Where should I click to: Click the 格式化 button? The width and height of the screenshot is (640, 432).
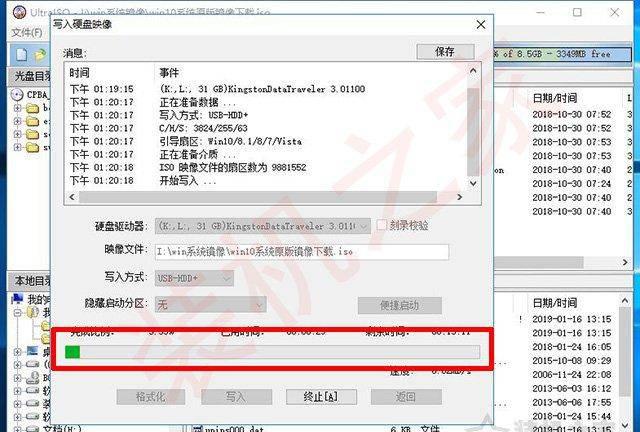(x=151, y=396)
